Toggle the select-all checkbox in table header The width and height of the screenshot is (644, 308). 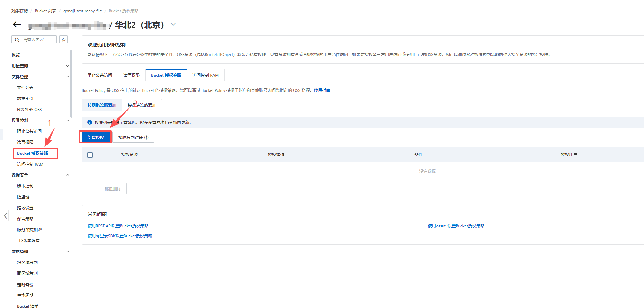(90, 155)
